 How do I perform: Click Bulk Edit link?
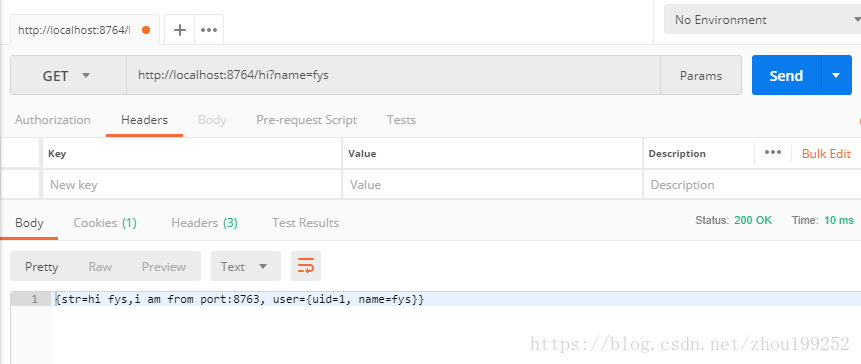826,153
